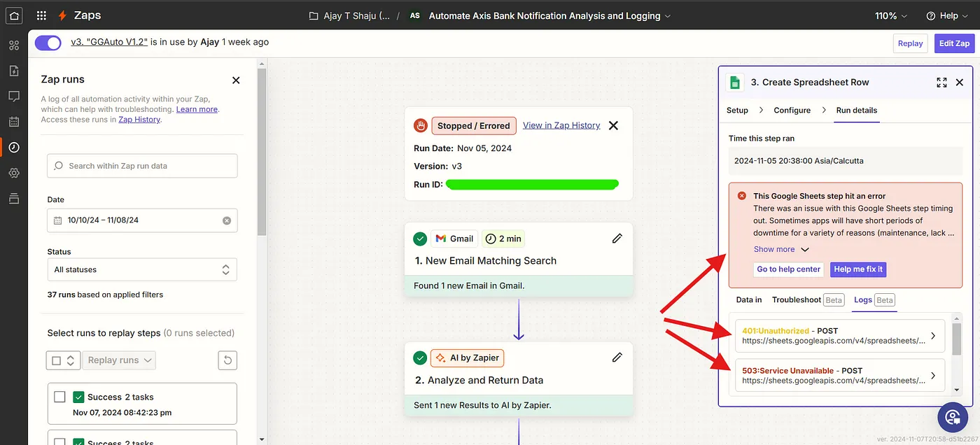Click the Go to help center button

click(x=789, y=269)
